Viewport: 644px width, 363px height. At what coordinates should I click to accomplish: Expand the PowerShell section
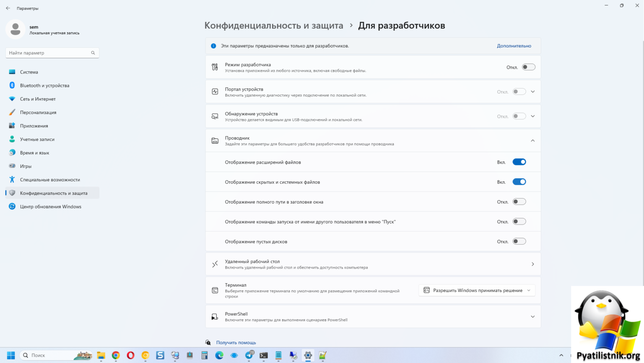tap(532, 317)
